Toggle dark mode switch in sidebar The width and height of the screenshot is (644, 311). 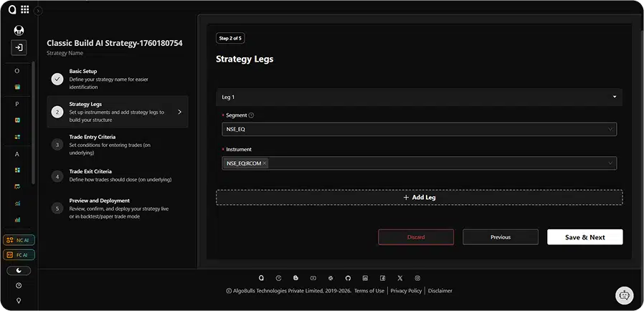pyautogui.click(x=19, y=271)
